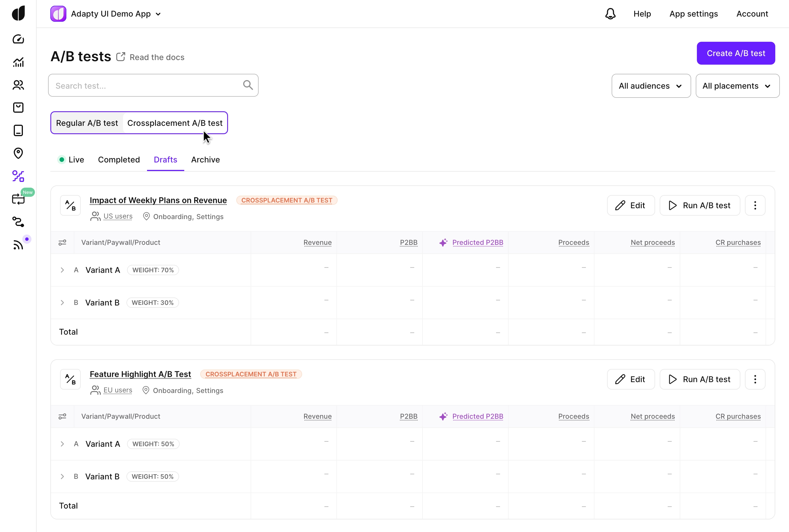Image resolution: width=789 pixels, height=532 pixels.
Task: Open the Placements pin sidebar icon
Action: click(18, 153)
